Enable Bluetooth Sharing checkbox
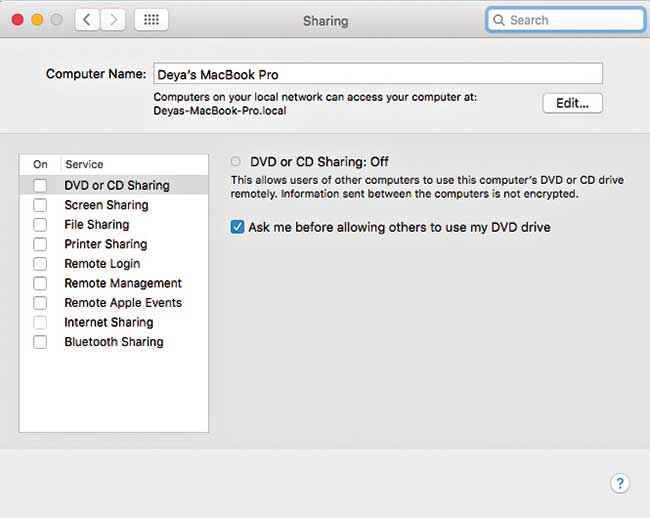 (x=40, y=342)
